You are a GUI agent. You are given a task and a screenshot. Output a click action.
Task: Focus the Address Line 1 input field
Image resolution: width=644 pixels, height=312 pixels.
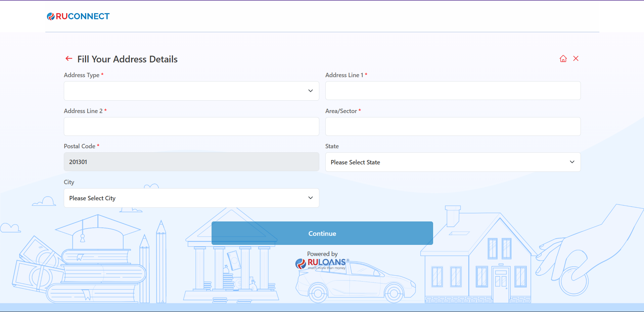pyautogui.click(x=453, y=91)
